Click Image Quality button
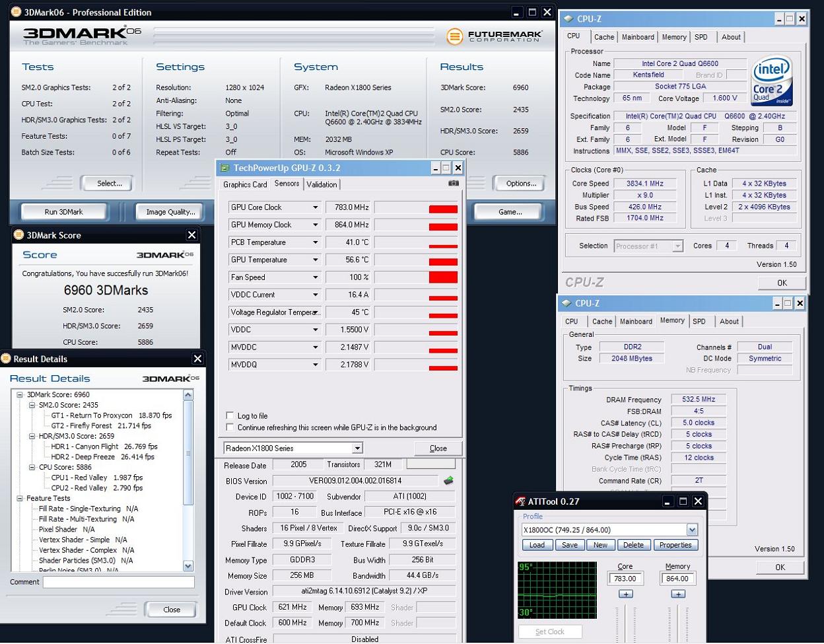This screenshot has height=644, width=824. pyautogui.click(x=170, y=211)
